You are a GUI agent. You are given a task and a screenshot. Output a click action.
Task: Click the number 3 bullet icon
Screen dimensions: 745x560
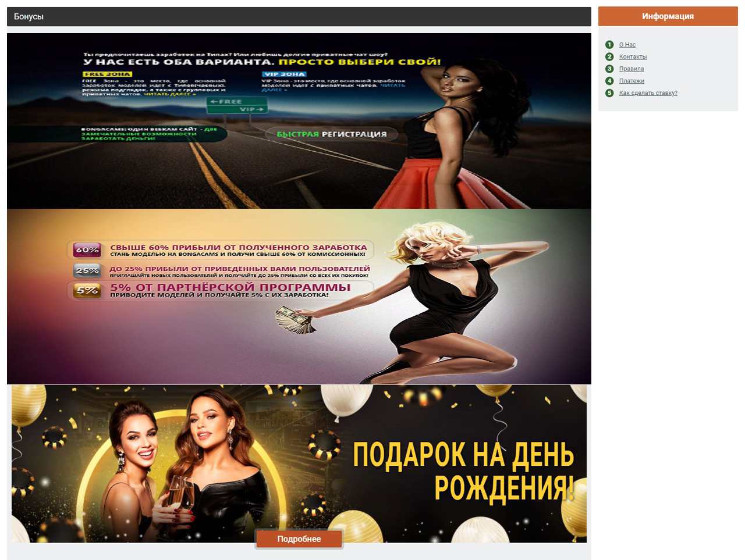coord(609,69)
